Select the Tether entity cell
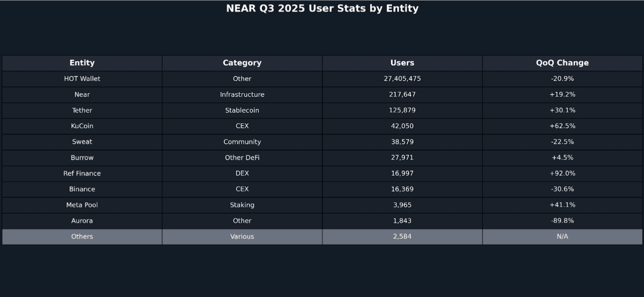 pyautogui.click(x=82, y=110)
